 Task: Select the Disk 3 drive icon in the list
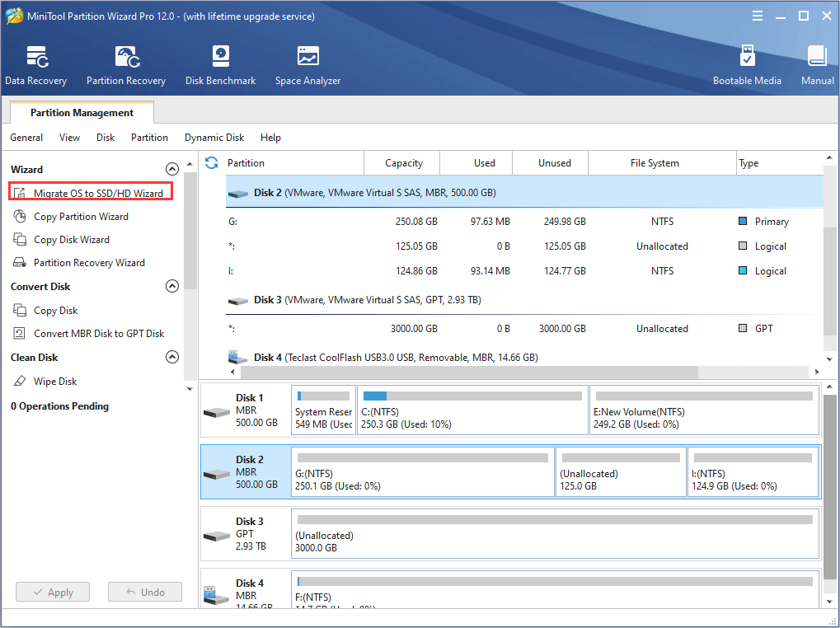click(238, 301)
